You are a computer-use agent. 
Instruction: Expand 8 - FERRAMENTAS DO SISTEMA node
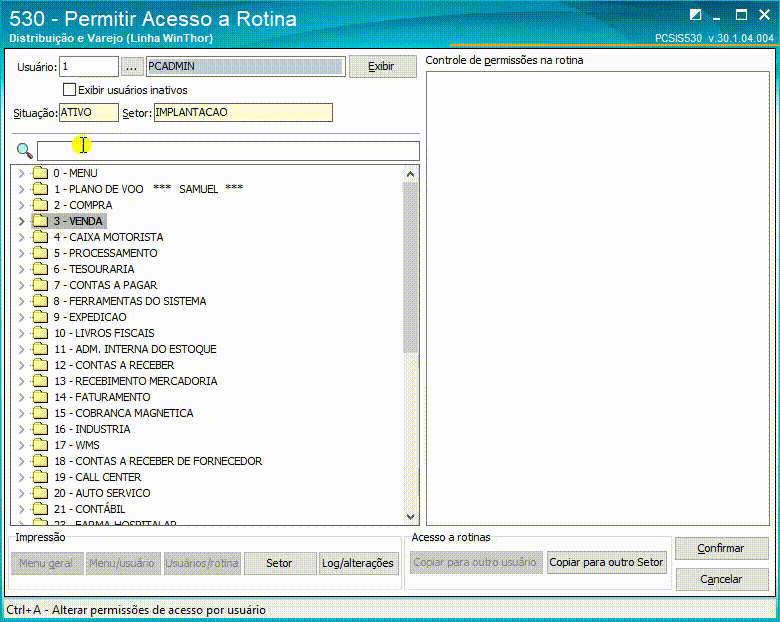click(21, 301)
